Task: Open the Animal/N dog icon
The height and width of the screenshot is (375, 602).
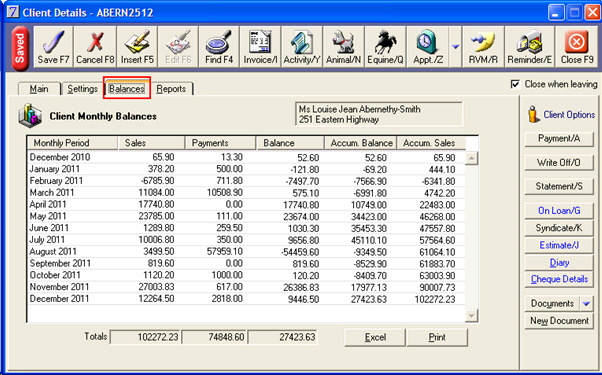Action: point(344,47)
